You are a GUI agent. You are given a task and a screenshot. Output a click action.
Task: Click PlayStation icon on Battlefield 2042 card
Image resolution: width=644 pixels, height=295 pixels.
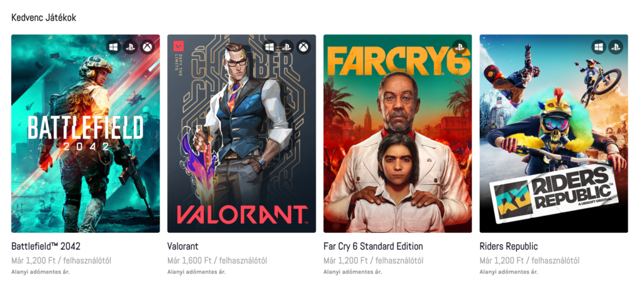click(130, 47)
